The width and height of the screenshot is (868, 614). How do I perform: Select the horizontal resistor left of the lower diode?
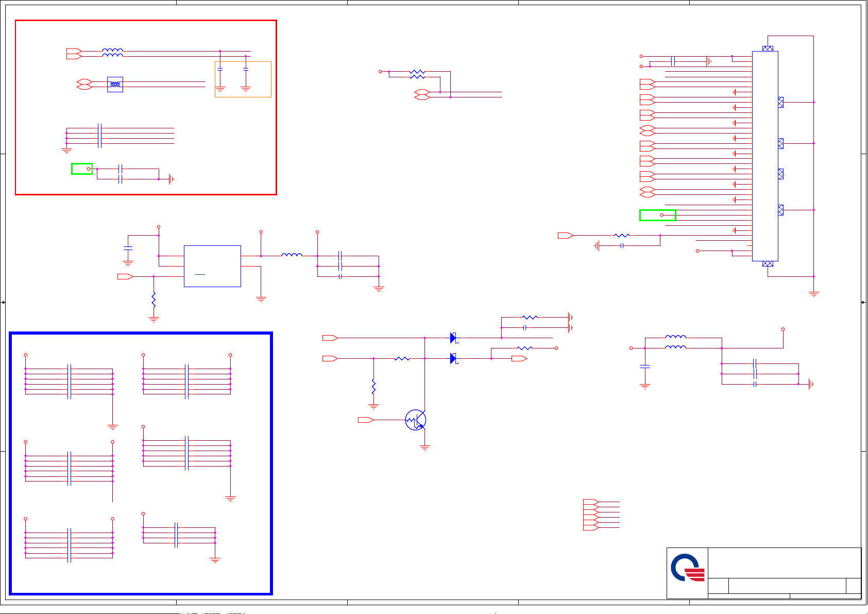[x=402, y=358]
